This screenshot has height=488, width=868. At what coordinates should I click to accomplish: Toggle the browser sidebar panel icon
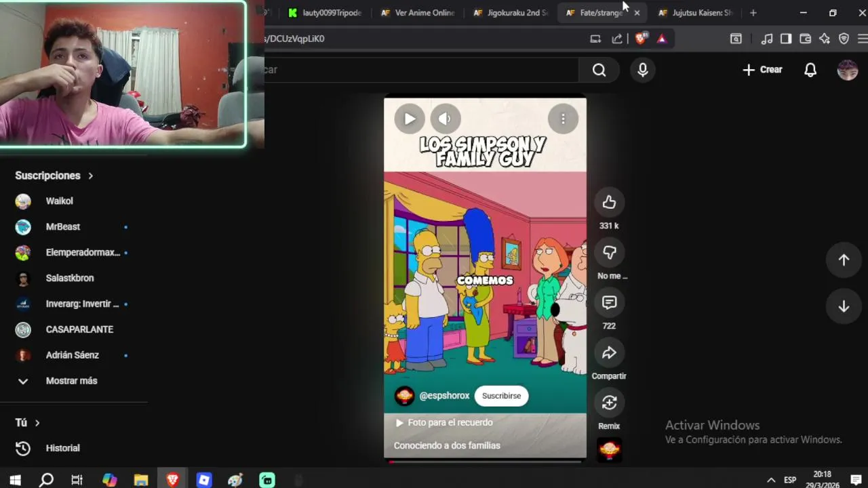[x=786, y=39]
